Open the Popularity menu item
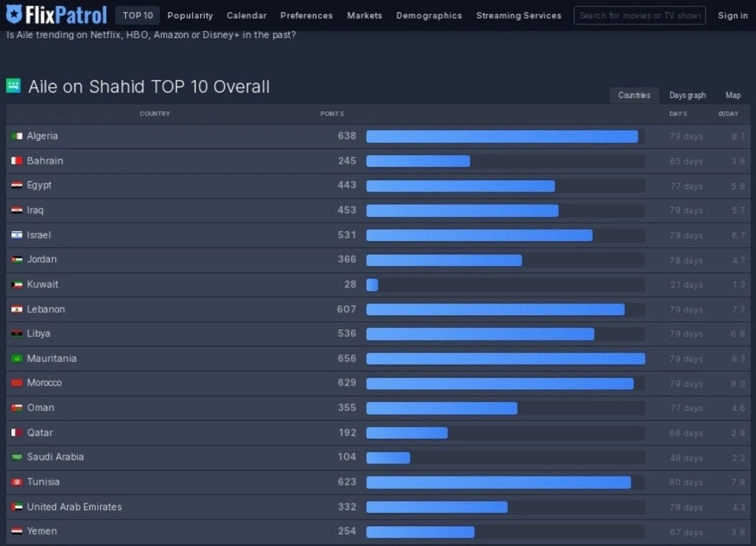This screenshot has height=546, width=756. click(x=190, y=15)
